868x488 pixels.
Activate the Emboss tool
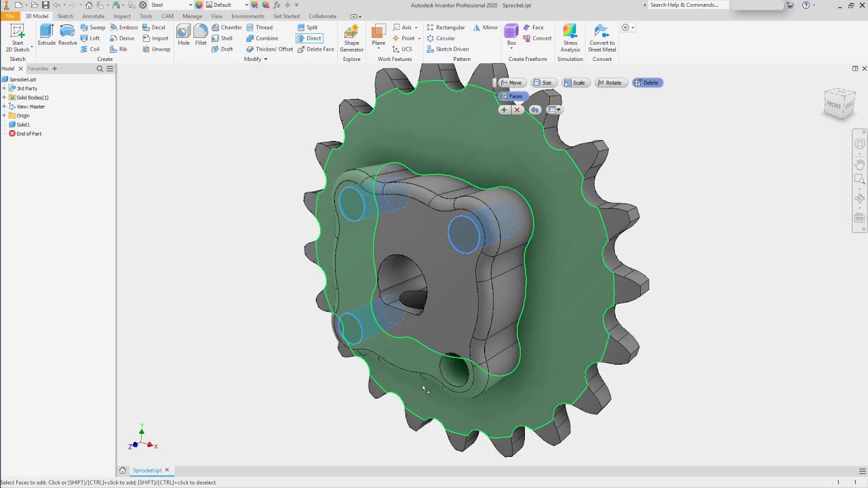[x=123, y=28]
